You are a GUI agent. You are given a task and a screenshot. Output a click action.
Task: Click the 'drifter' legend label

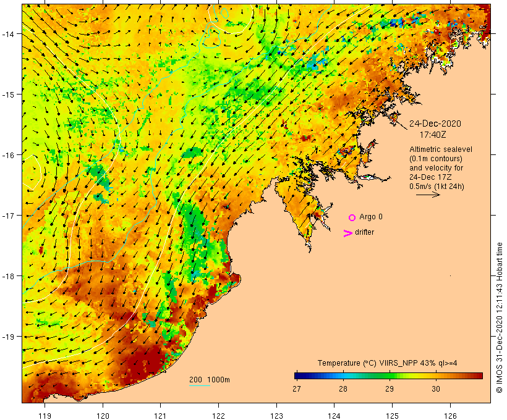click(x=364, y=232)
